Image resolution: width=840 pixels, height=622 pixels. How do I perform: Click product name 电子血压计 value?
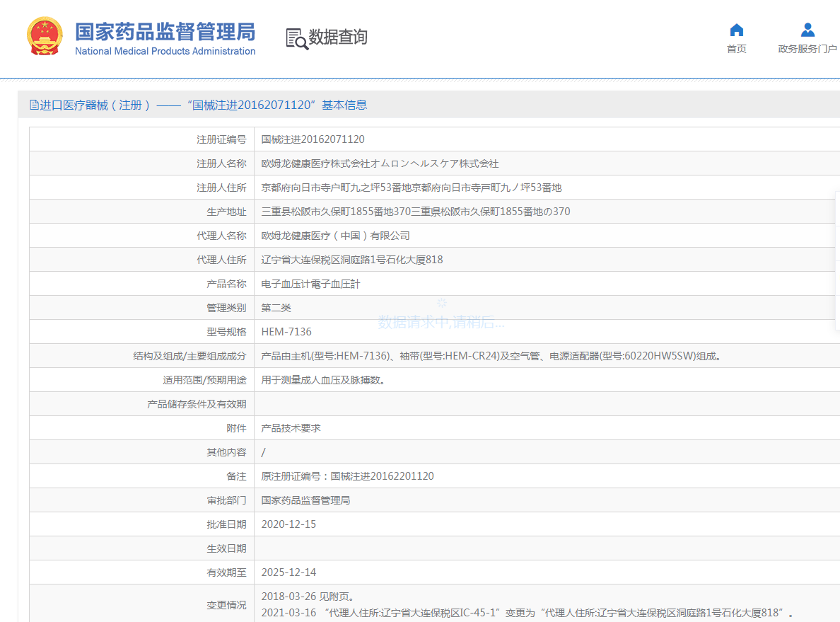pos(310,284)
